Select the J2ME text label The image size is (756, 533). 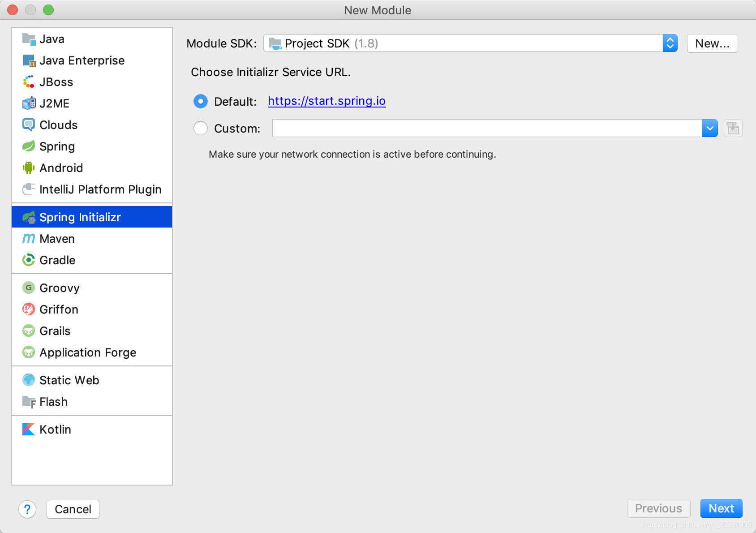54,103
